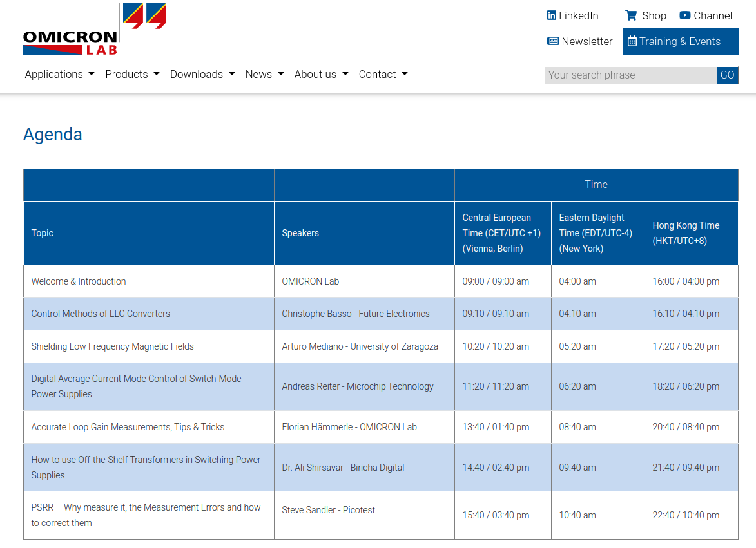Focus the search phrase input field

[x=631, y=75]
